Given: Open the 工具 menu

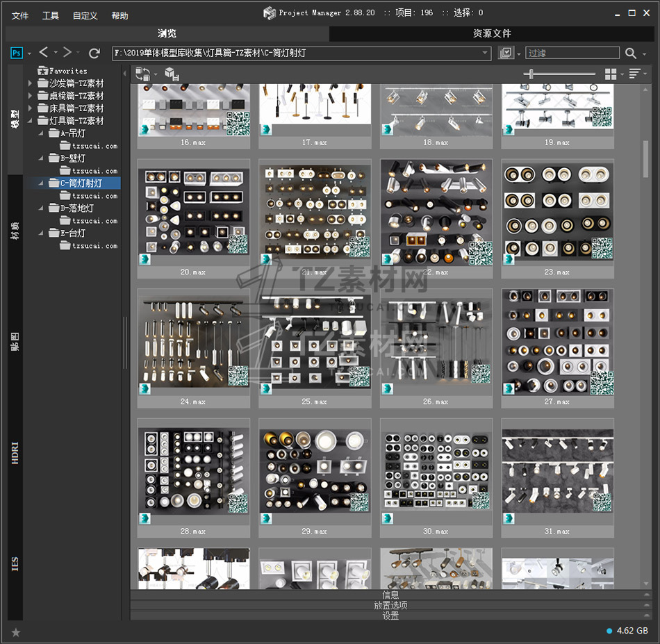Looking at the screenshot, I should (51, 15).
